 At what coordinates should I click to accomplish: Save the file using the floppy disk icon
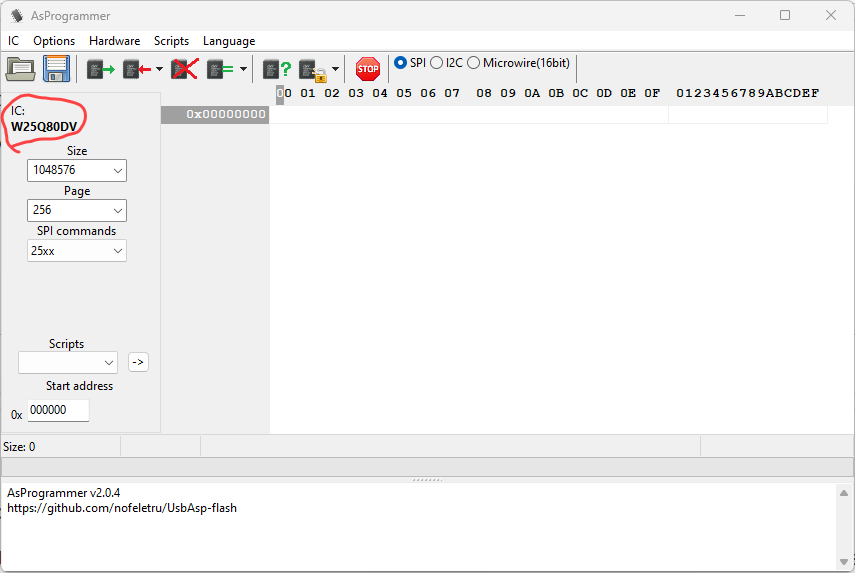pos(57,69)
